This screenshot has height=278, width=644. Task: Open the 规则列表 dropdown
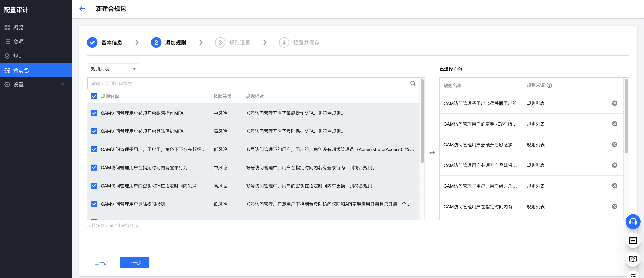pyautogui.click(x=113, y=69)
